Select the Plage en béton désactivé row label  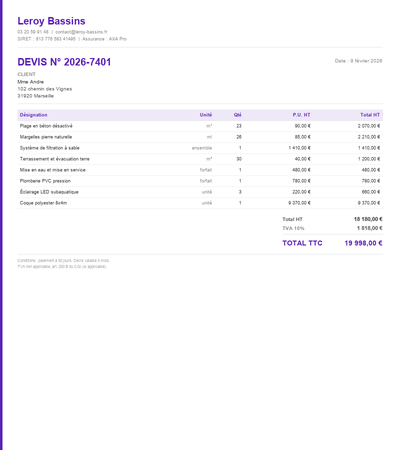click(46, 126)
